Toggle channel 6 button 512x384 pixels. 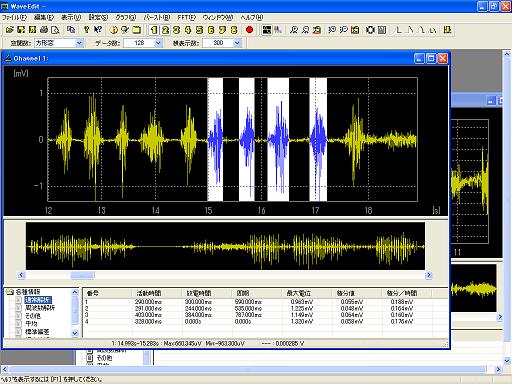coord(211,30)
